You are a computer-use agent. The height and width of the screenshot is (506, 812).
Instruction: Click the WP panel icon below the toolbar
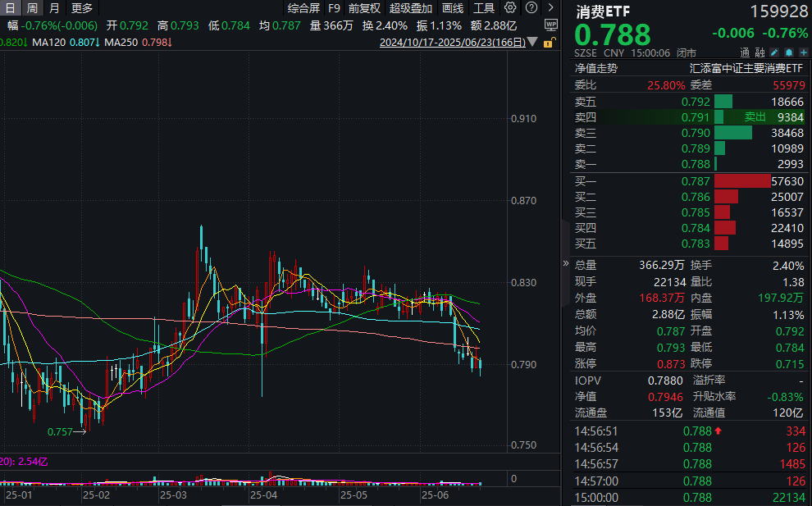(x=551, y=25)
